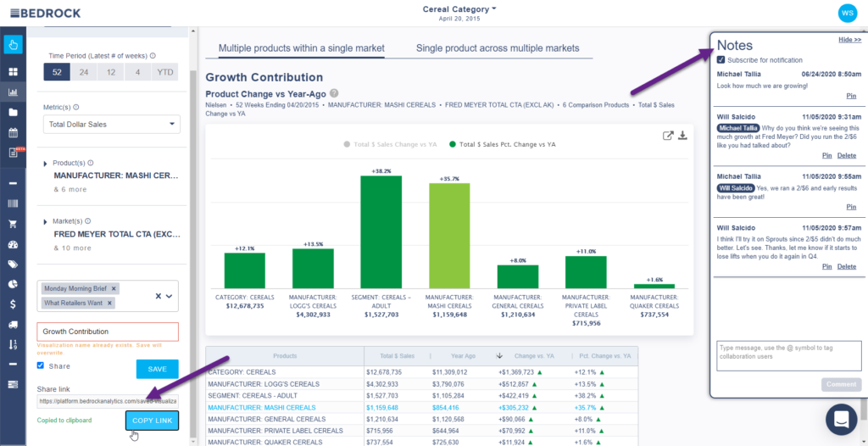Open the speedometer gauge icon in sidebar
The image size is (868, 446).
13,244
